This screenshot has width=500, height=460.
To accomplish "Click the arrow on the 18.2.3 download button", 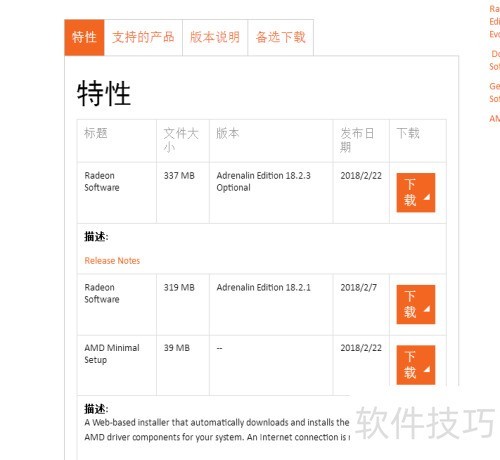I will click(427, 197).
